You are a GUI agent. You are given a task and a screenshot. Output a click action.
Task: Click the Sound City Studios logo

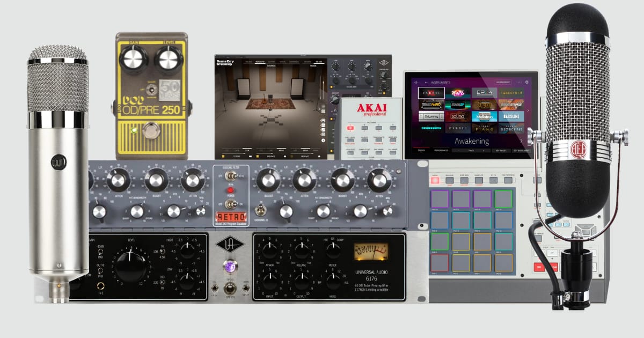click(x=225, y=63)
